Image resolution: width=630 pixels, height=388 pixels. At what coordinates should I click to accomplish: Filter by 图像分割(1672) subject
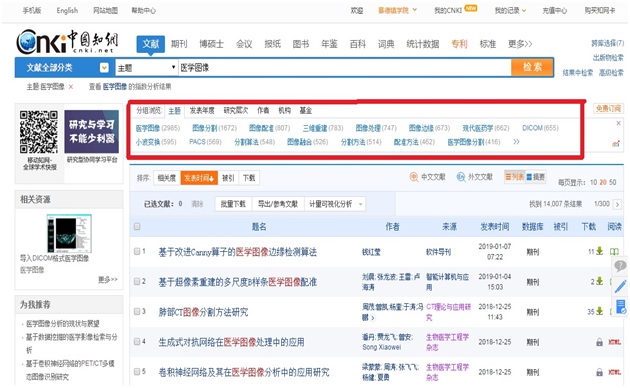click(x=214, y=128)
